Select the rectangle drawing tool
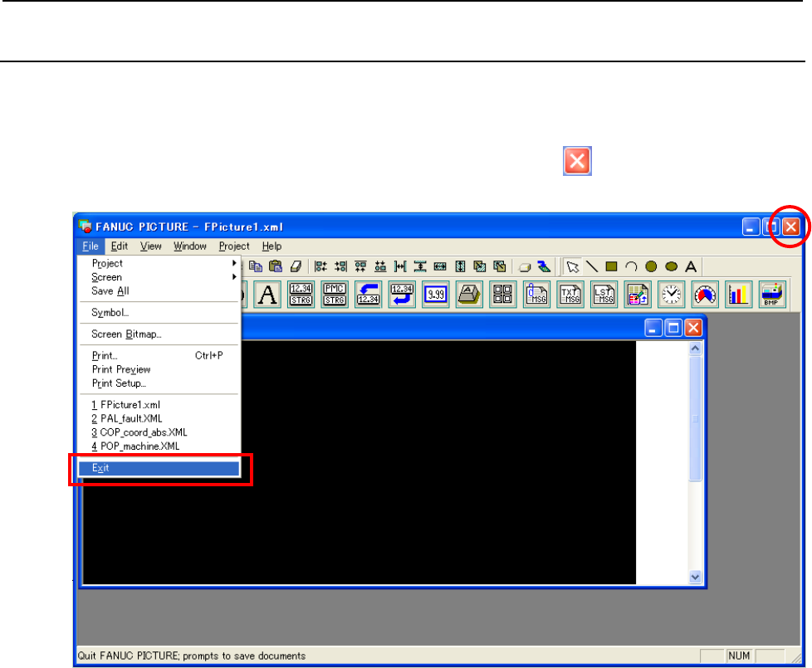812x668 pixels. pyautogui.click(x=612, y=266)
